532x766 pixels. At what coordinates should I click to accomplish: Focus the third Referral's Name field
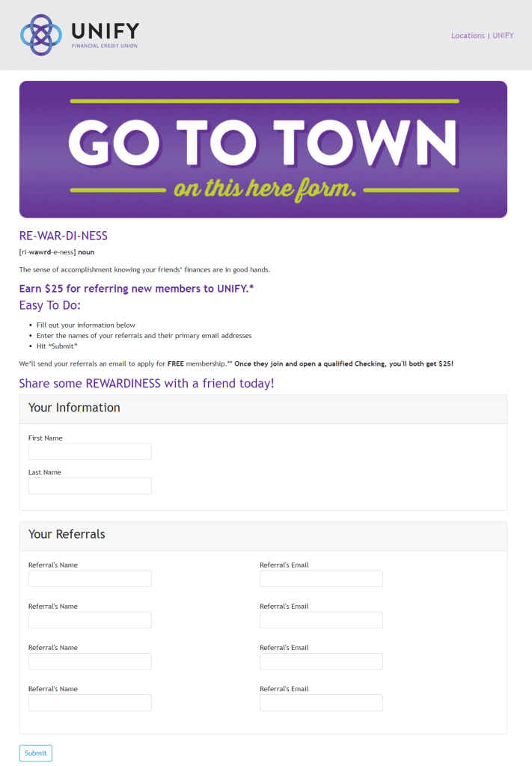tap(89, 661)
